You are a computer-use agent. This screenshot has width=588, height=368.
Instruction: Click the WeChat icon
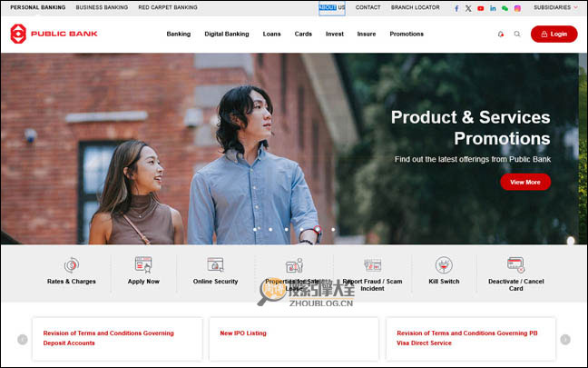click(505, 7)
